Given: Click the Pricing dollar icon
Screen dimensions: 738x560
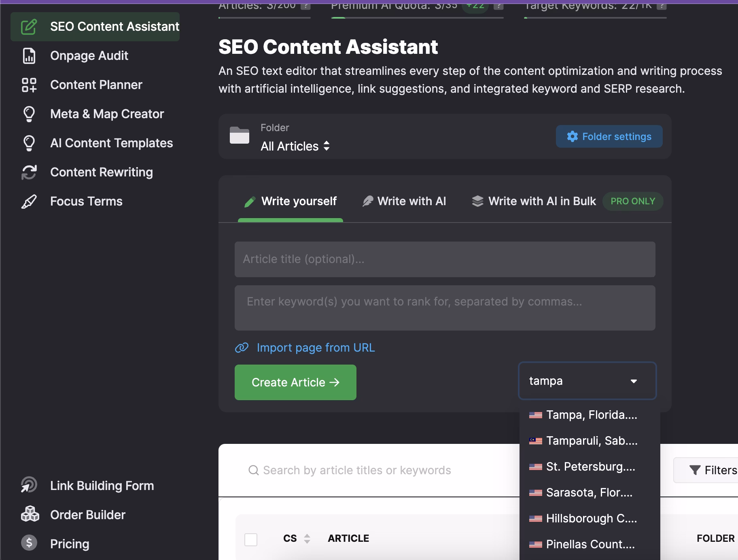Looking at the screenshot, I should 29,543.
